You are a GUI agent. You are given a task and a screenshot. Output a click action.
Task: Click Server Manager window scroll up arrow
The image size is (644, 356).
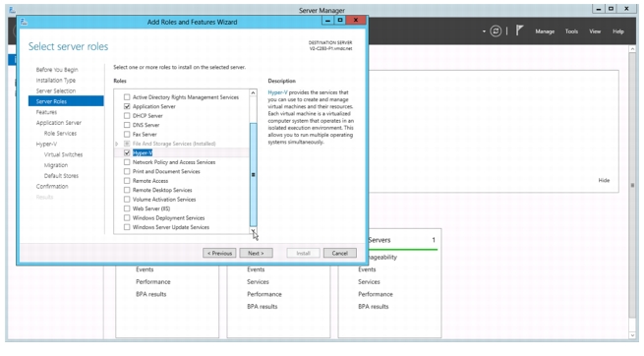632,49
